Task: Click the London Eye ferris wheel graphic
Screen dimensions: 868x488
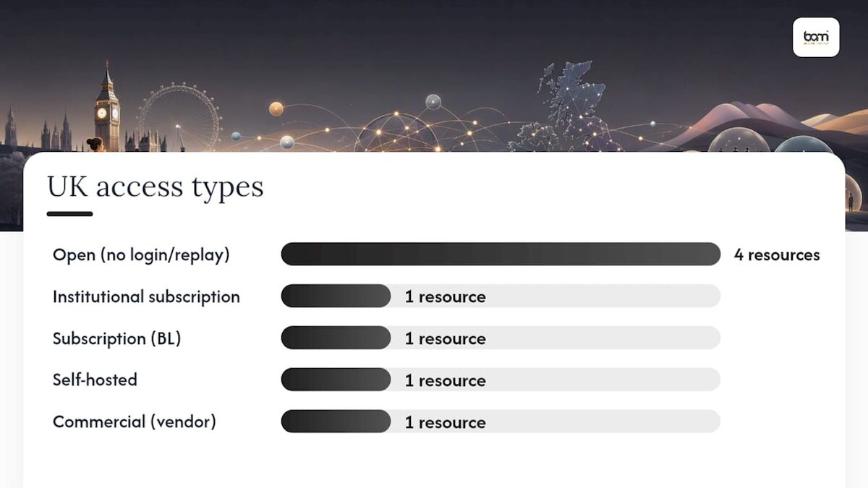Action: click(x=179, y=117)
